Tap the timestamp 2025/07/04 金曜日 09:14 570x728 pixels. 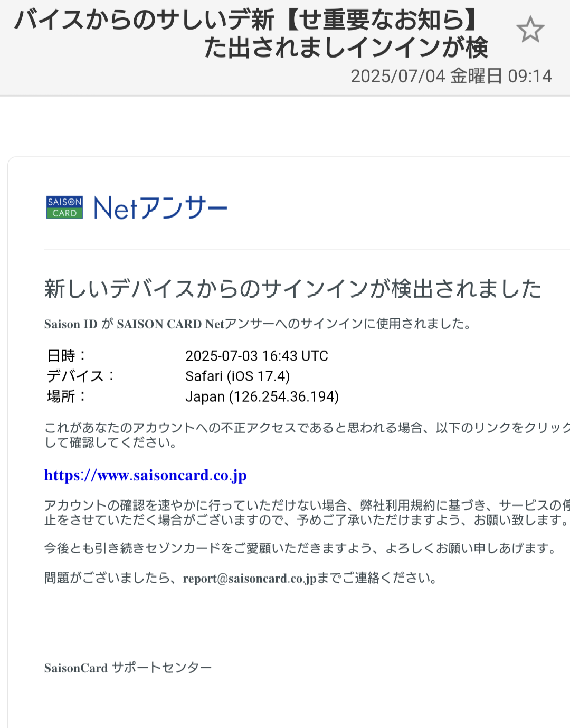[451, 76]
